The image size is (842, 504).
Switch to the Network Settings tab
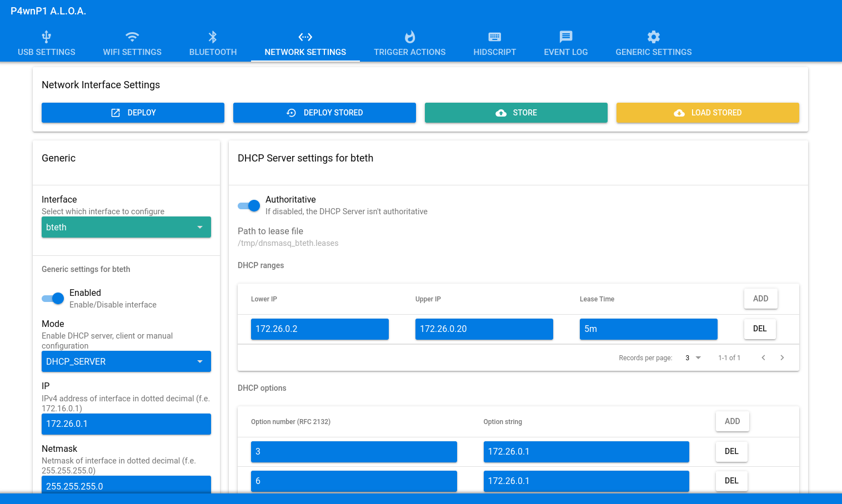305,44
